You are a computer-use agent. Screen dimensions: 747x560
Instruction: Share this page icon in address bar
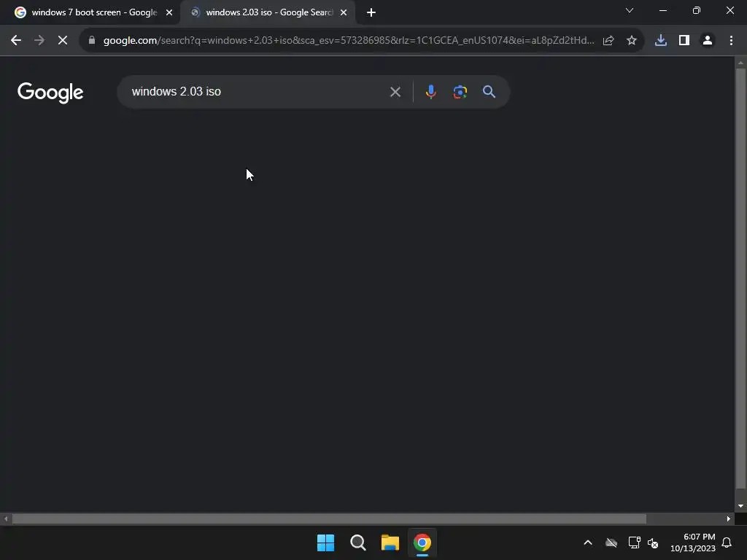point(608,41)
